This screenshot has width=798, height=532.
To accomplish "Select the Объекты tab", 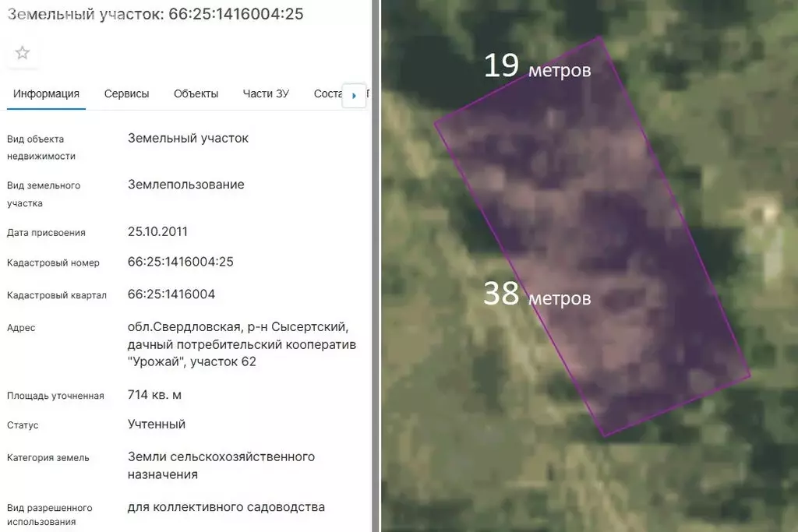I will coord(196,93).
